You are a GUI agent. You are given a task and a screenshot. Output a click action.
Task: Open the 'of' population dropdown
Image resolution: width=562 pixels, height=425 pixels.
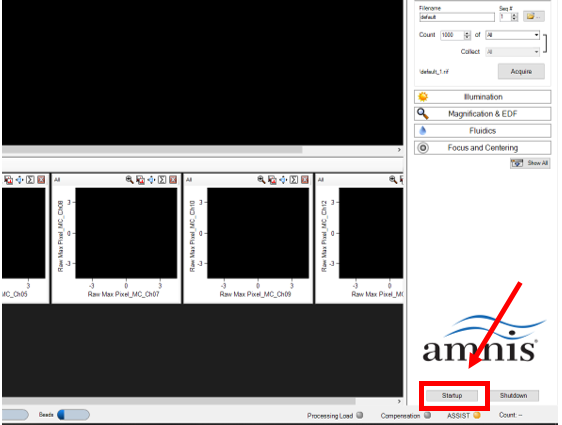[513, 35]
